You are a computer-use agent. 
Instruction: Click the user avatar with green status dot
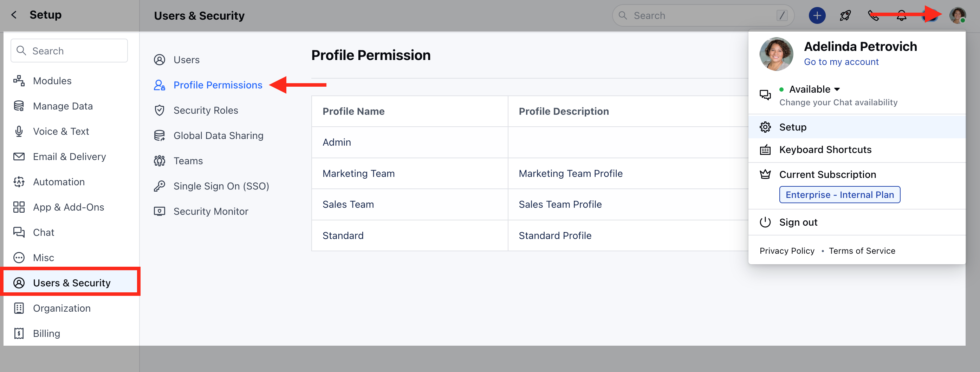(958, 15)
